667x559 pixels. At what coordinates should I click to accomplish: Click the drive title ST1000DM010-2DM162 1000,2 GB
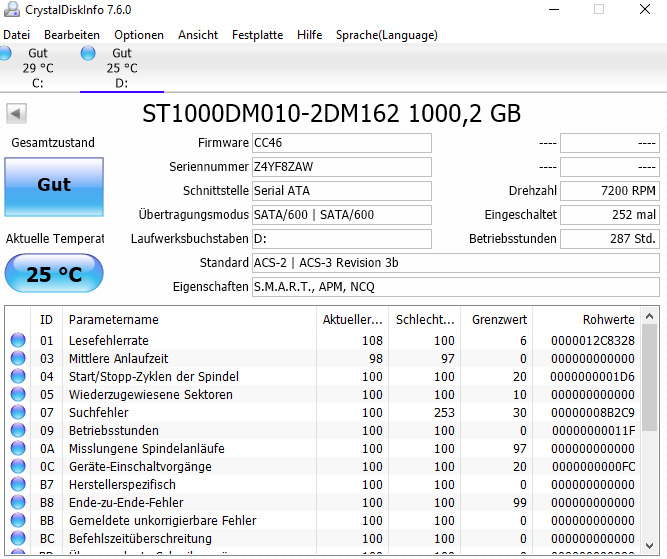click(x=331, y=114)
